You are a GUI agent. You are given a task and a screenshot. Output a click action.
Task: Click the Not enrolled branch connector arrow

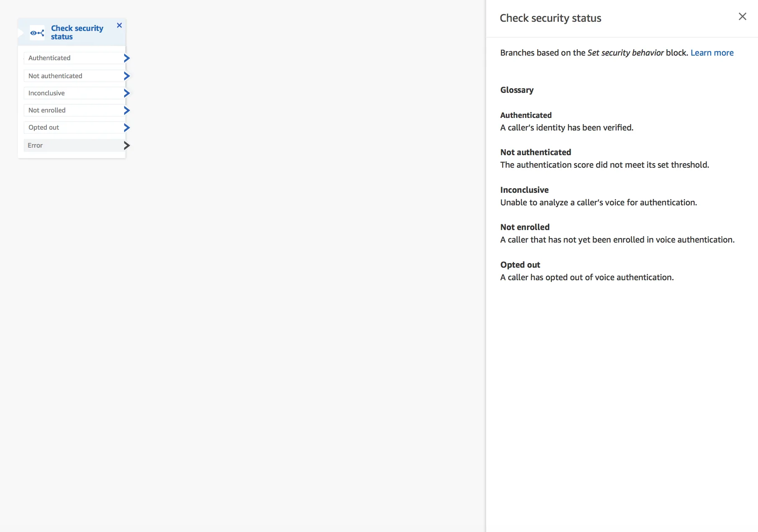click(126, 110)
